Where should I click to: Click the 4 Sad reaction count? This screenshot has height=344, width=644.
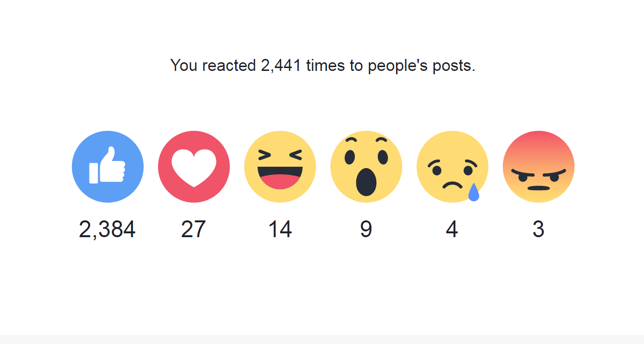point(452,229)
